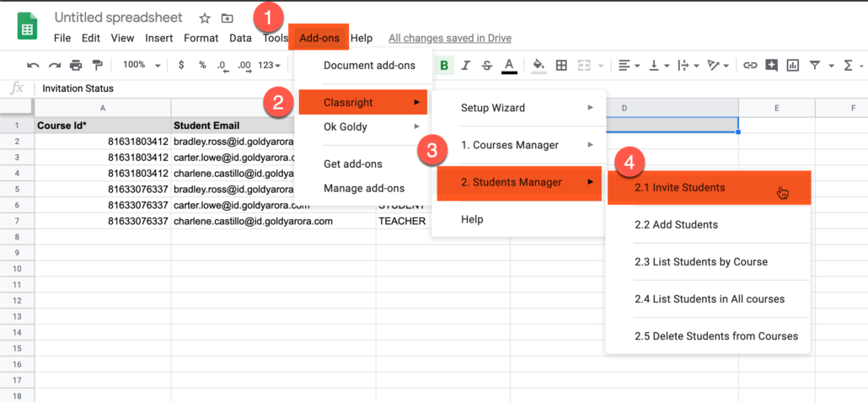868x402 pixels.
Task: Rename the Untitled spreadsheet title
Action: [x=119, y=18]
